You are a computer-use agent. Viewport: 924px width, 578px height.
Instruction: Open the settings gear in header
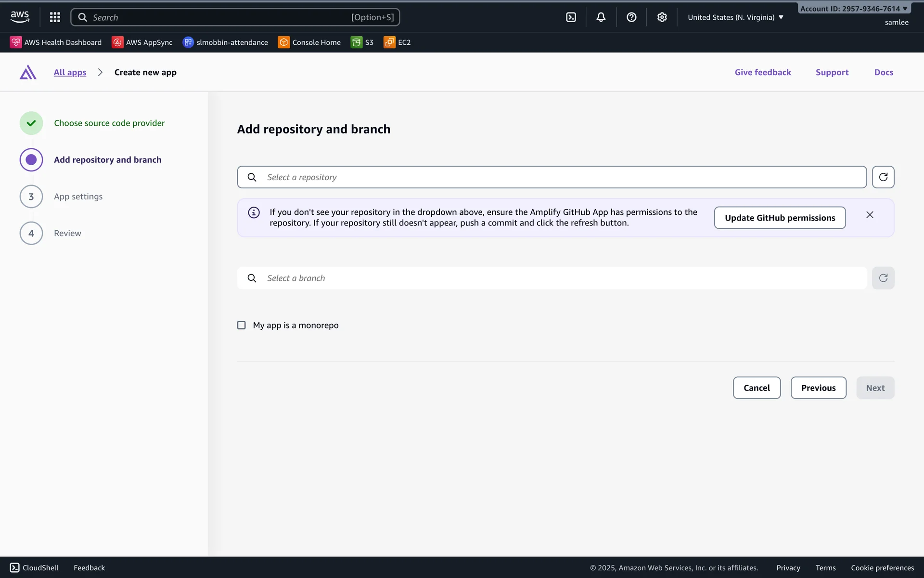click(x=662, y=17)
